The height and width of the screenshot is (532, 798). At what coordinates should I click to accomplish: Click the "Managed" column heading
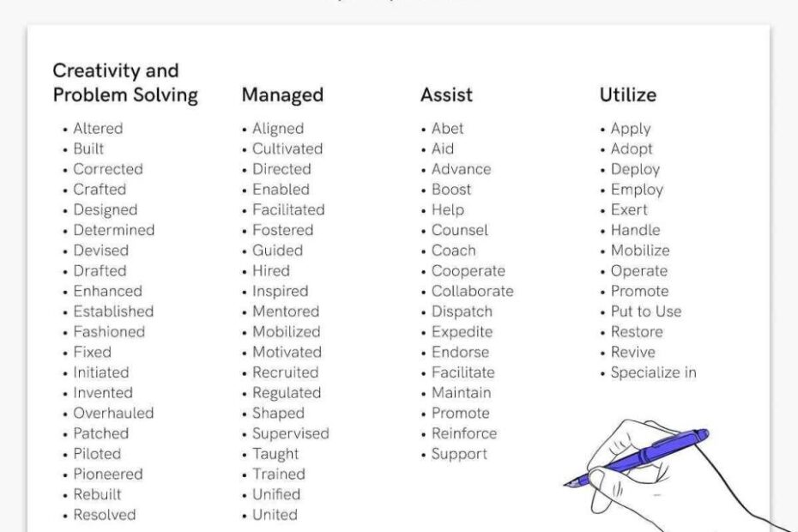pyautogui.click(x=282, y=94)
